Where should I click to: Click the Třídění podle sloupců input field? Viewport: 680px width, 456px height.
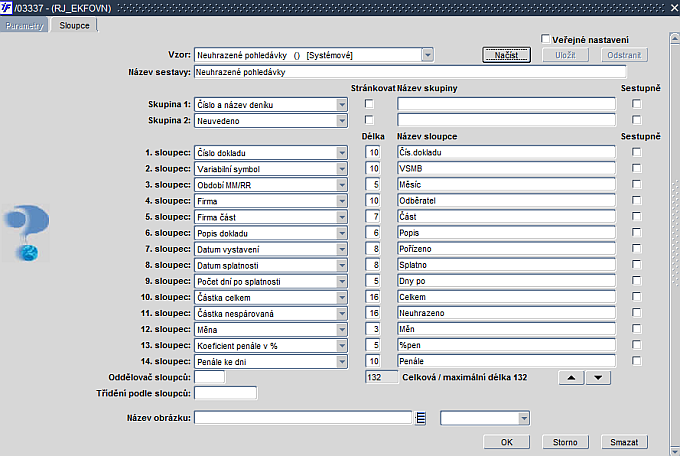click(x=226, y=394)
